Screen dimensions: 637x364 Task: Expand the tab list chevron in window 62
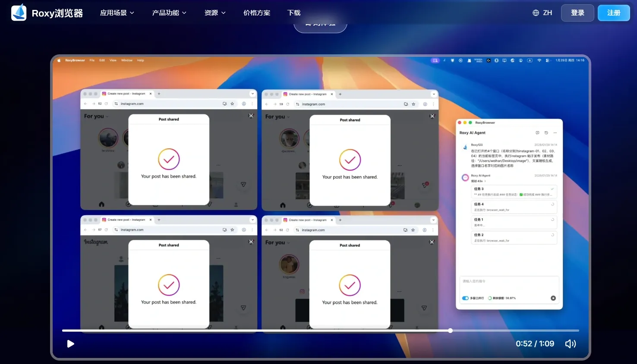(434, 220)
